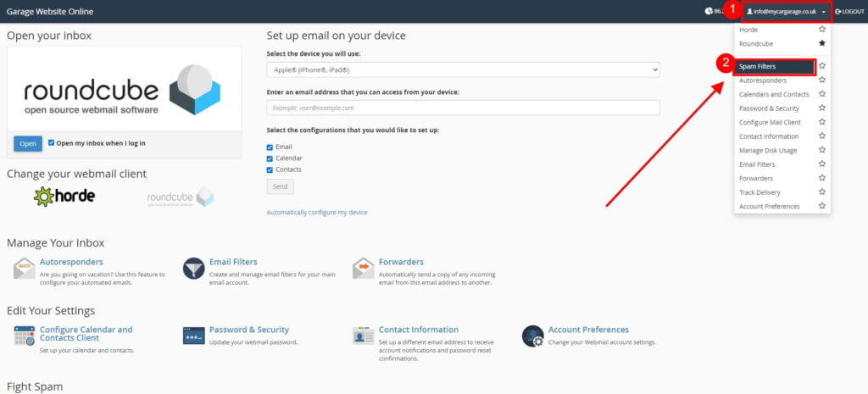Click the Forwarders envelope arrow icon

pos(363,269)
